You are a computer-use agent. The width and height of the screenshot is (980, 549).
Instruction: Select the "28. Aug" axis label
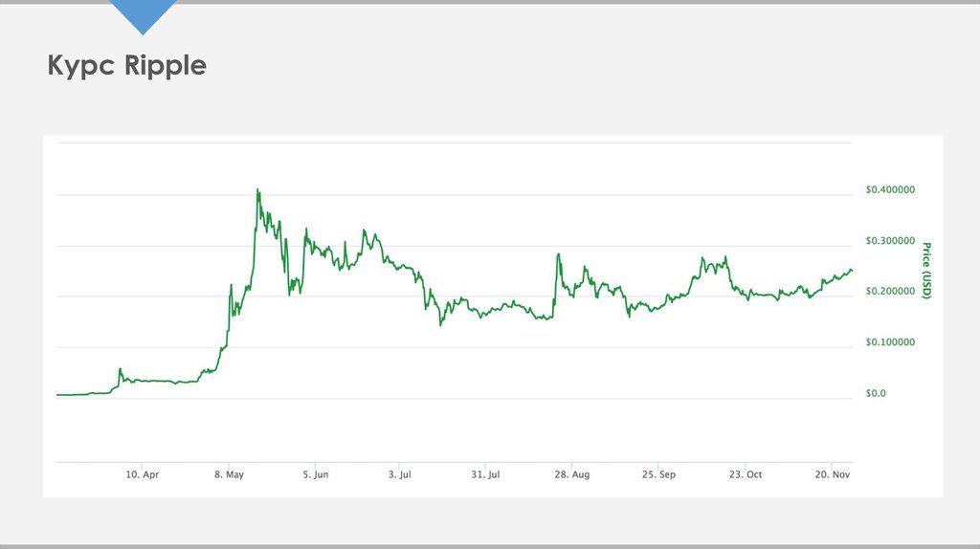(x=571, y=473)
